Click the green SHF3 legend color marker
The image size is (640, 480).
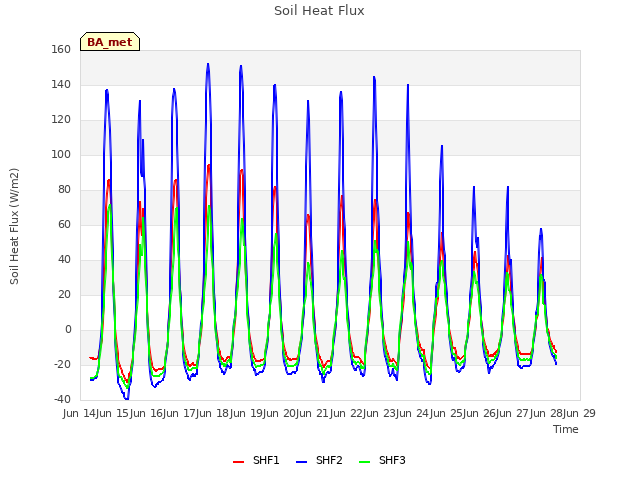tap(364, 462)
